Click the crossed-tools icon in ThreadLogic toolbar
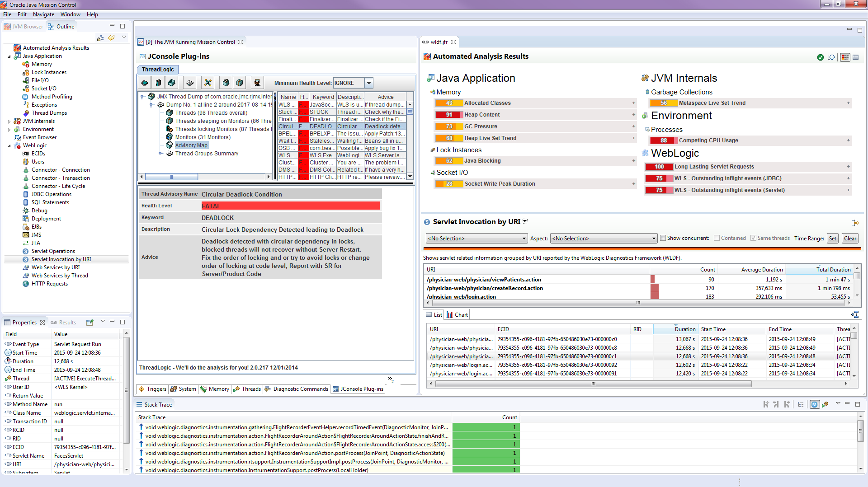The image size is (868, 487). [x=208, y=83]
